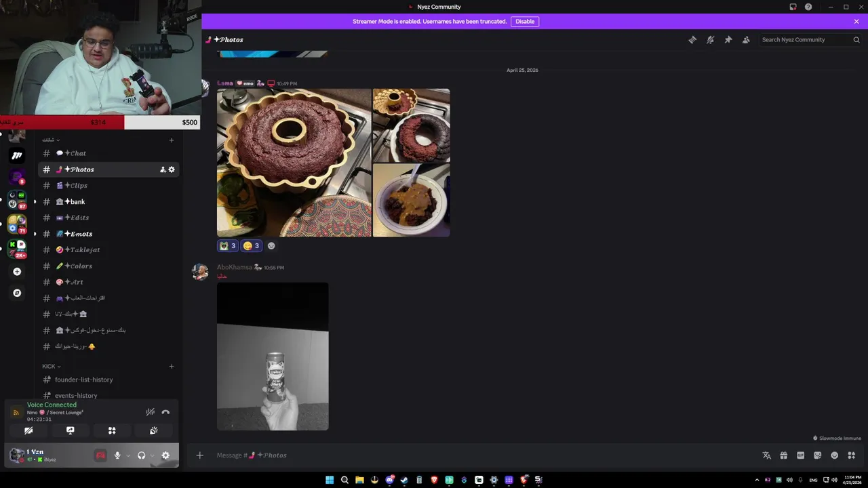This screenshot has height=488, width=868.
Task: Add a channel to KICK category
Action: pos(172,367)
